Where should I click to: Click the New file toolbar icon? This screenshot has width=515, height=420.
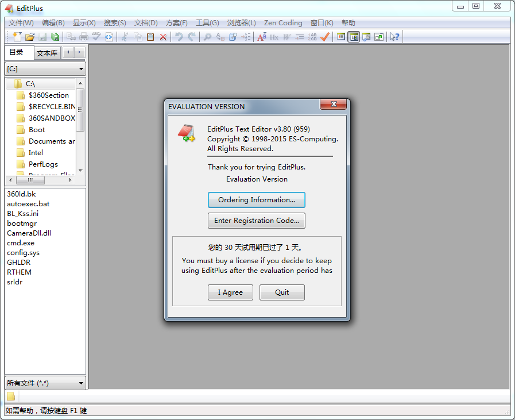[x=17, y=37]
